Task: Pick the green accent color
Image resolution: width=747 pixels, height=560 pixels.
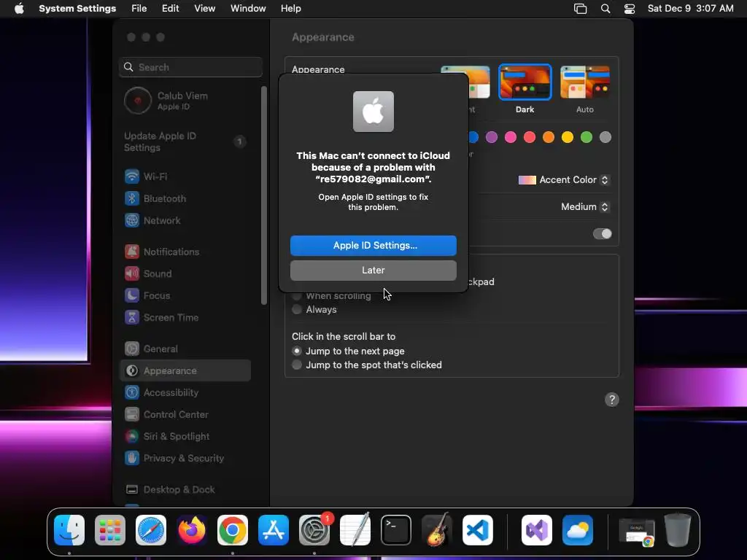Action: click(x=587, y=138)
